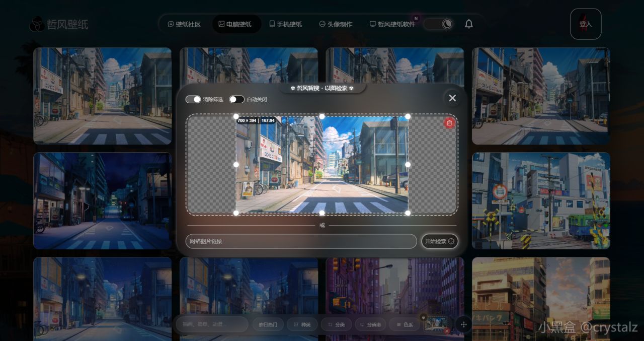This screenshot has width=644, height=341.
Task: Delete the uploaded image with trash icon
Action: point(449,123)
